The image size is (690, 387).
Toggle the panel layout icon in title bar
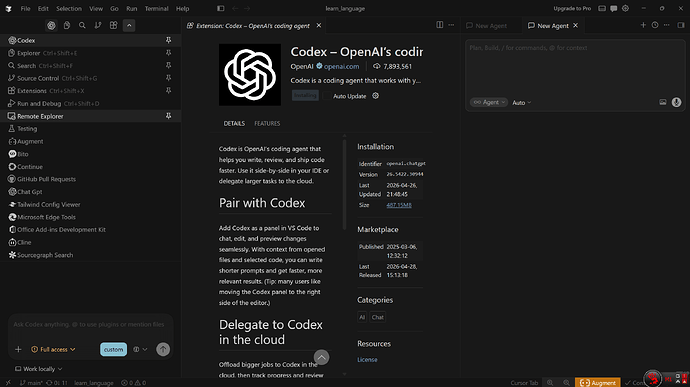pos(602,8)
